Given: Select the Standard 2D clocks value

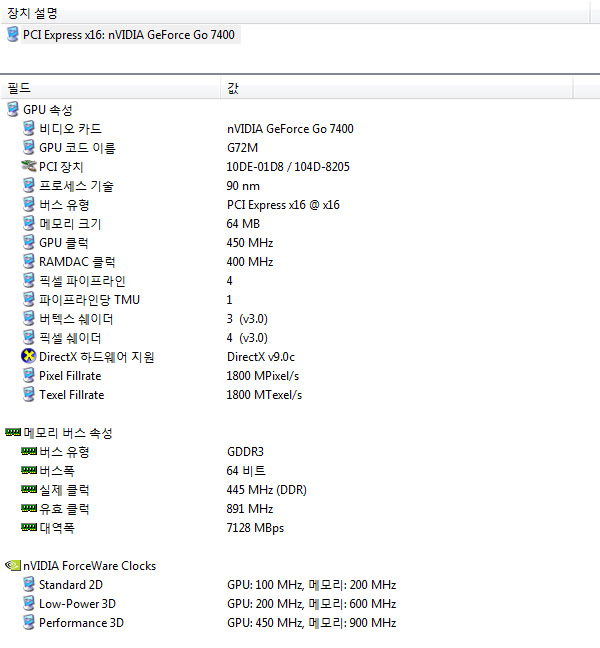Looking at the screenshot, I should pyautogui.click(x=311, y=585).
